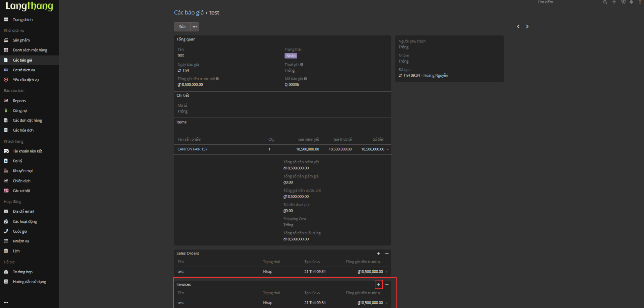Open the broadcast antenna icon in top bar
Viewport: 644px width, 308px height.
[x=623, y=2]
